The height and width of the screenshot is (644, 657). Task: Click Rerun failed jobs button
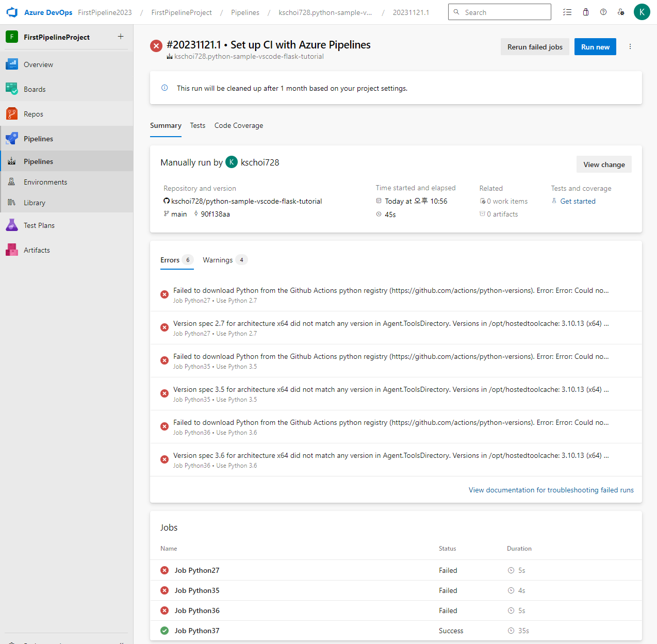pos(535,47)
